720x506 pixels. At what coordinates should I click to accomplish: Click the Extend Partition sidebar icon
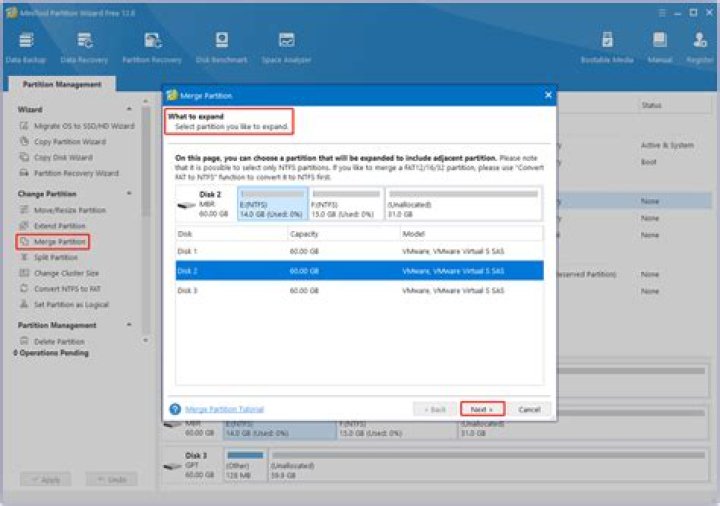[24, 225]
